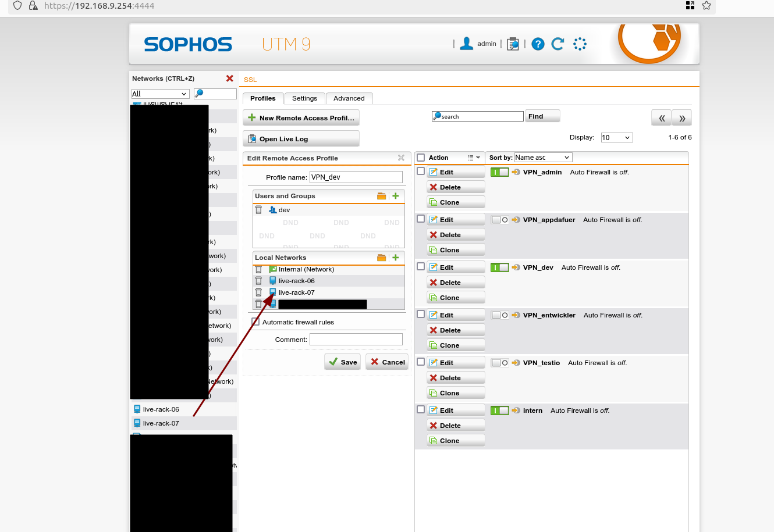Click the Save button

[343, 362]
